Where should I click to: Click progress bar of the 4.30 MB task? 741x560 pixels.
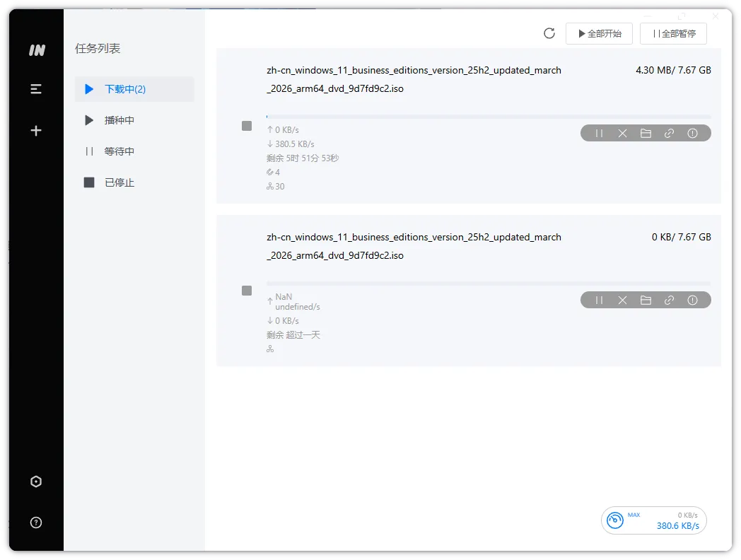click(489, 116)
